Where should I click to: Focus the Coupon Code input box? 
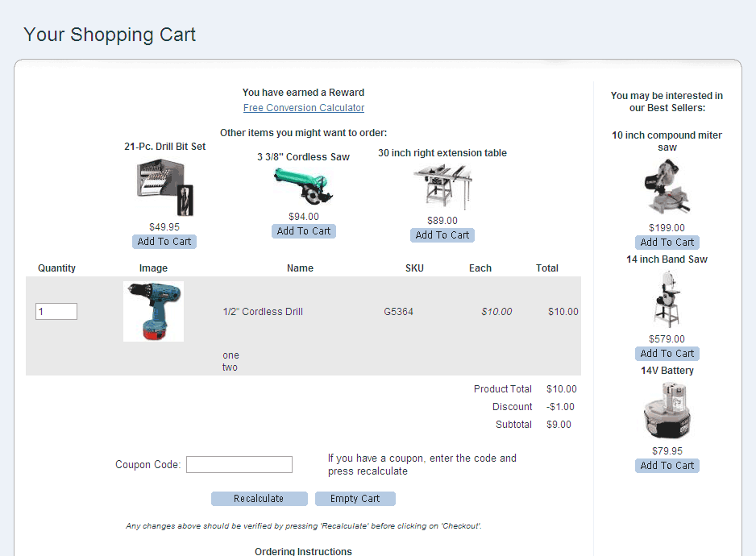pos(239,465)
